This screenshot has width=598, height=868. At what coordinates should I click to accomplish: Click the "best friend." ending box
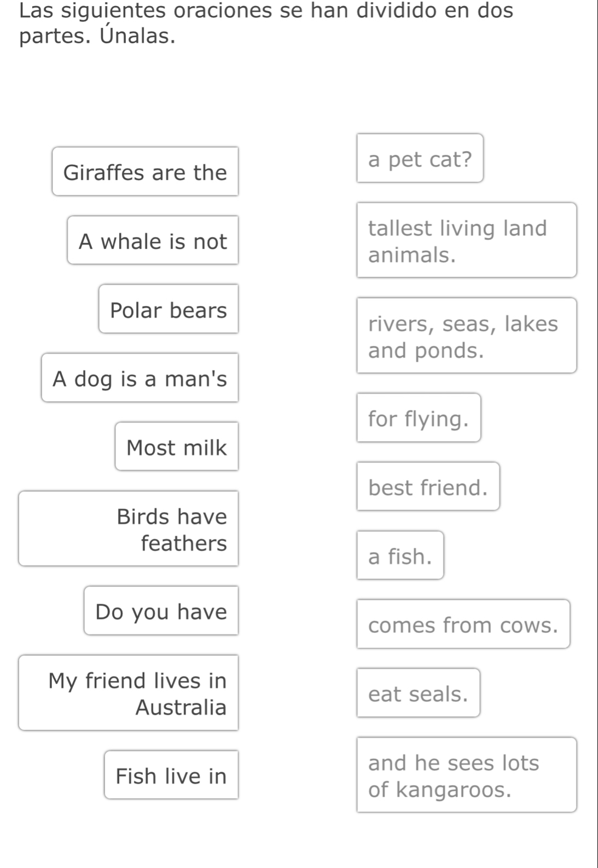428,487
